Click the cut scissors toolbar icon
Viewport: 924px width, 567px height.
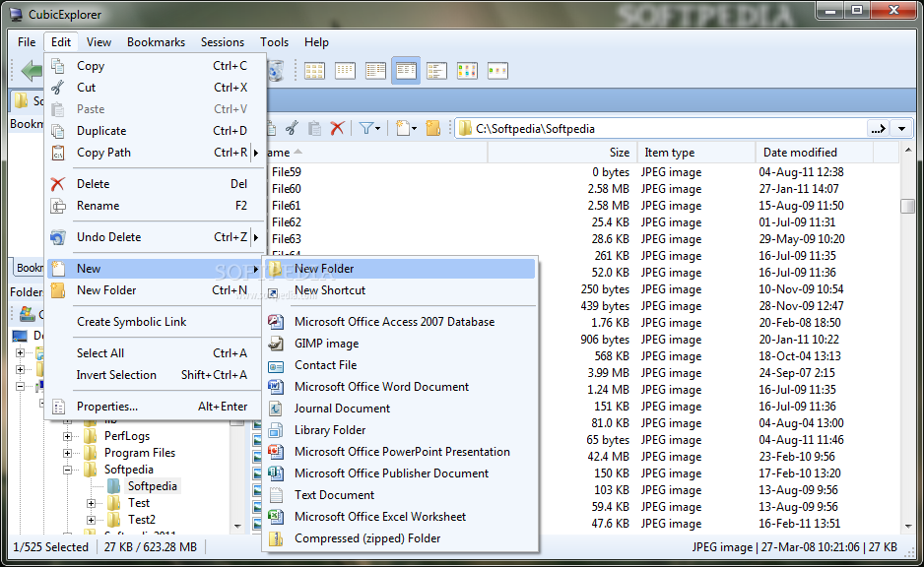click(x=292, y=128)
